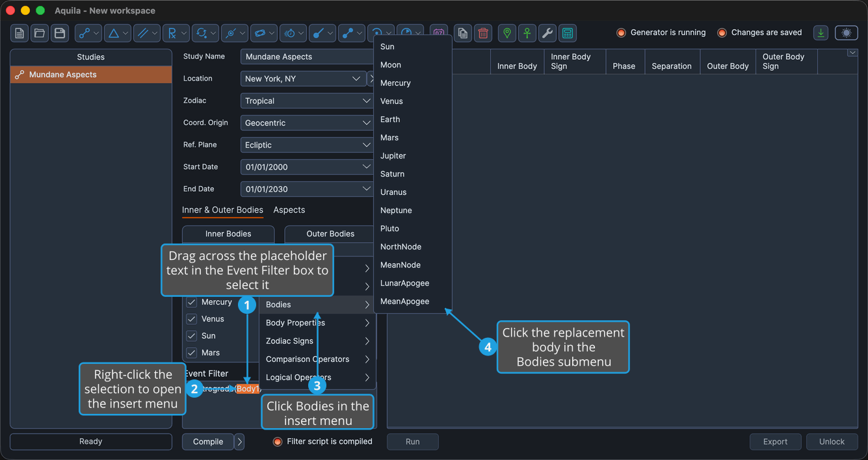
Task: Select the body-crossing-line study tool
Action: pyautogui.click(x=230, y=33)
